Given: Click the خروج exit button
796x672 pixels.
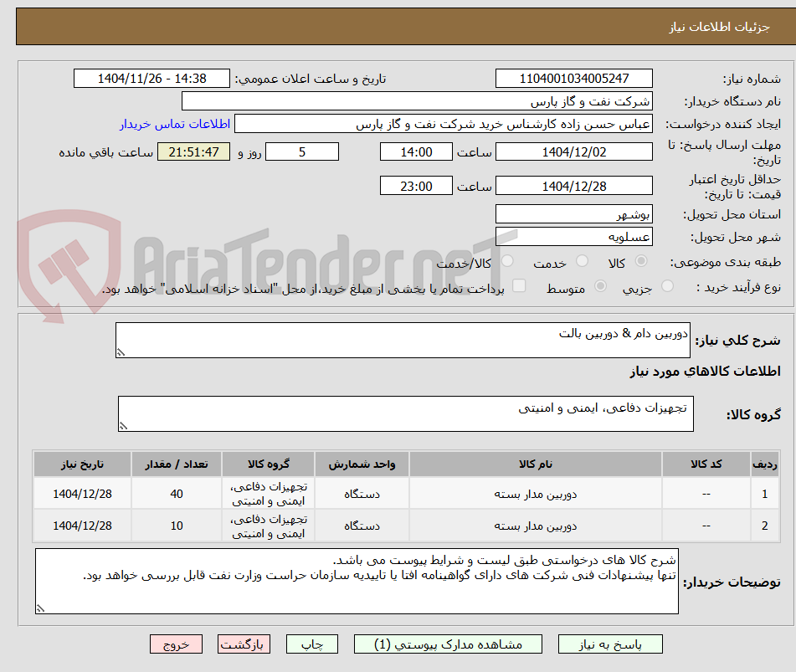Looking at the screenshot, I should coord(176,644).
